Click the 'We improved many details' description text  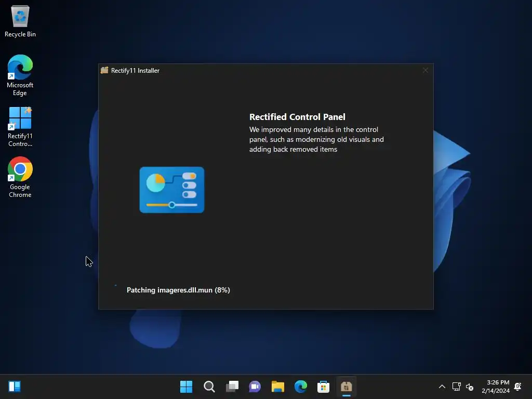(316, 139)
